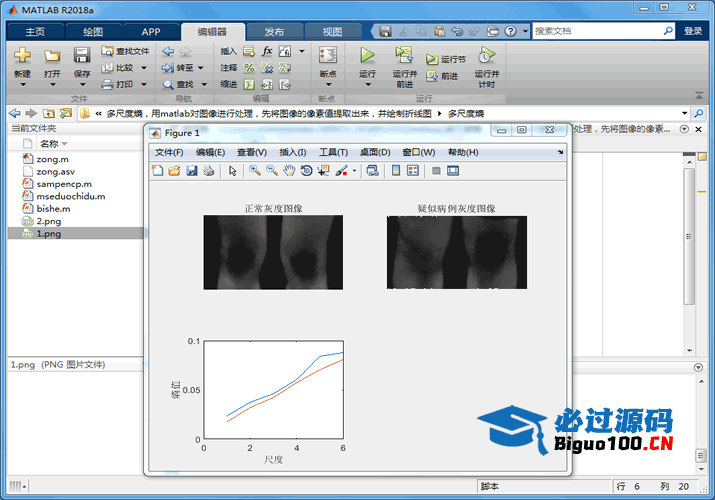Viewport: 715px width, 500px height.
Task: Select the Pan hand tool in Figure
Action: tap(289, 171)
